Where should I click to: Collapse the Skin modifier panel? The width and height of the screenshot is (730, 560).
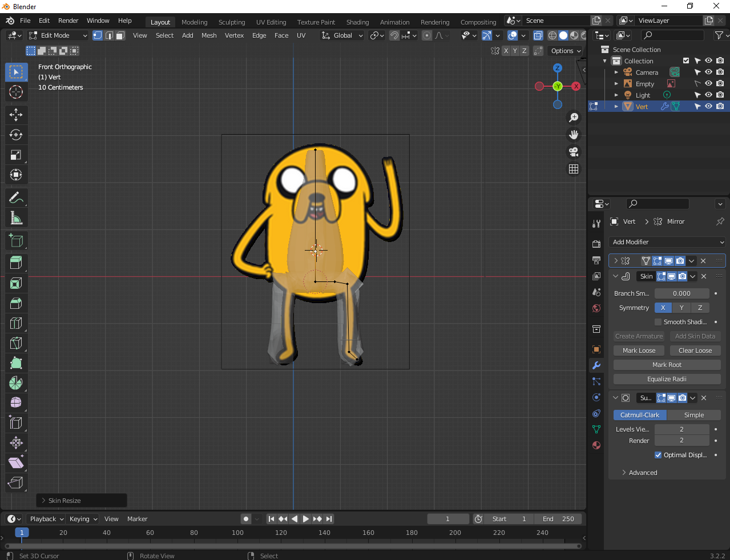[x=616, y=276]
